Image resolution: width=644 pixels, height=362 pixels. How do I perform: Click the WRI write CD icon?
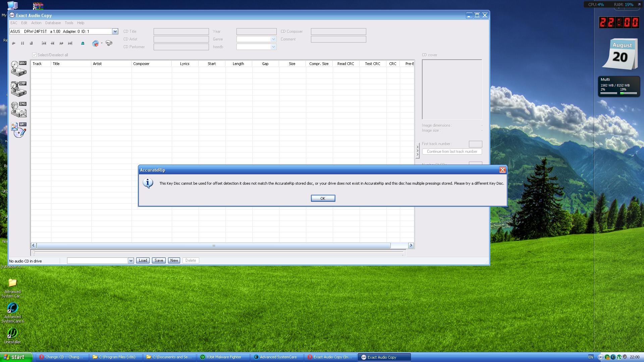click(19, 130)
